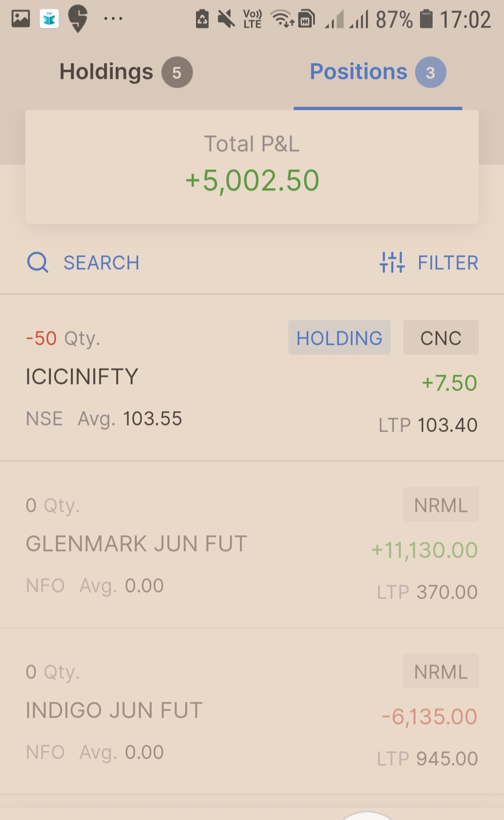Tap the search magnifier icon
This screenshot has height=820, width=504.
[38, 262]
